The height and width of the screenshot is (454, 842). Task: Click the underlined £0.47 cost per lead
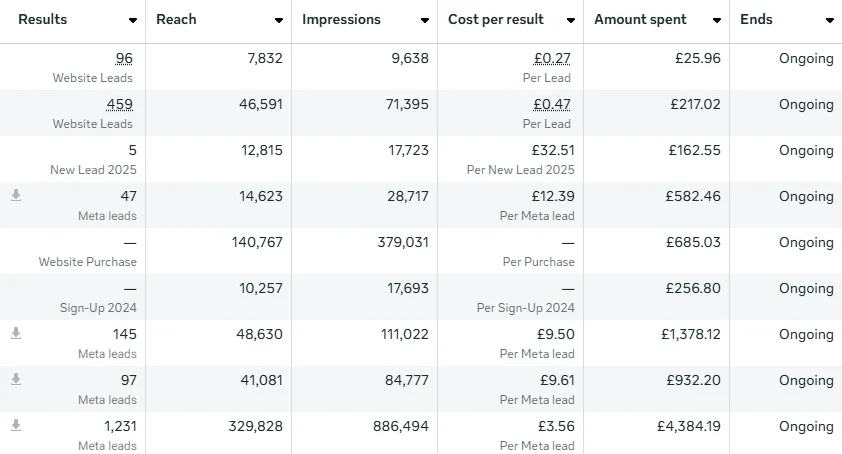click(x=552, y=105)
